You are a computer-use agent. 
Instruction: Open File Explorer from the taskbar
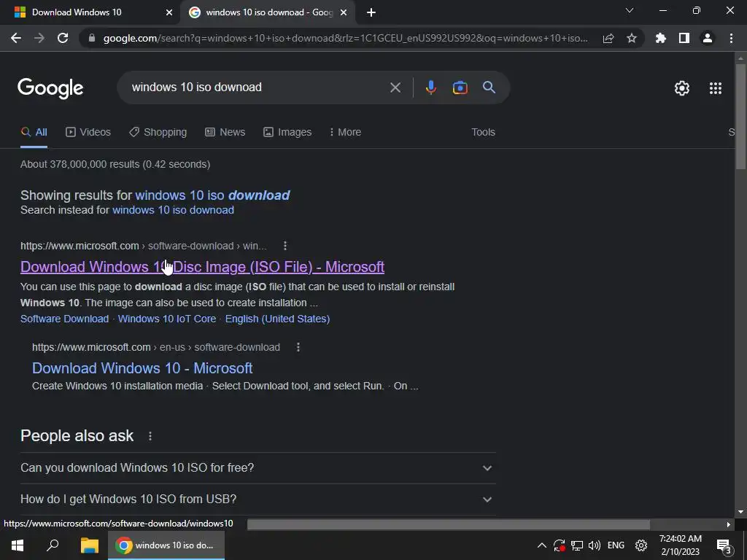[89, 545]
